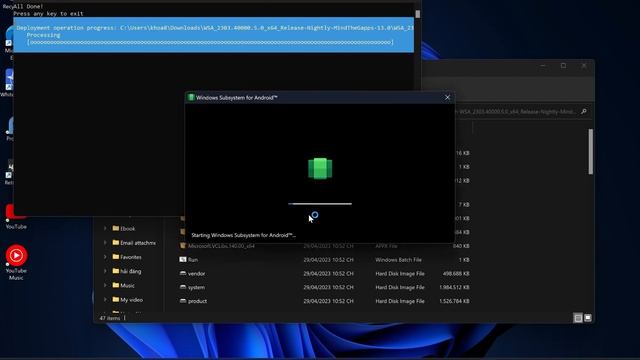Click the 47 items status text
Viewport: 640px width, 360px height.
[110, 318]
